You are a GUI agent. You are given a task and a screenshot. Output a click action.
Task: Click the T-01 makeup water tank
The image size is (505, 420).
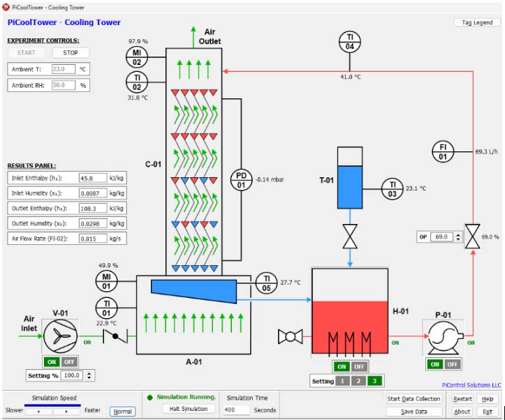(350, 178)
